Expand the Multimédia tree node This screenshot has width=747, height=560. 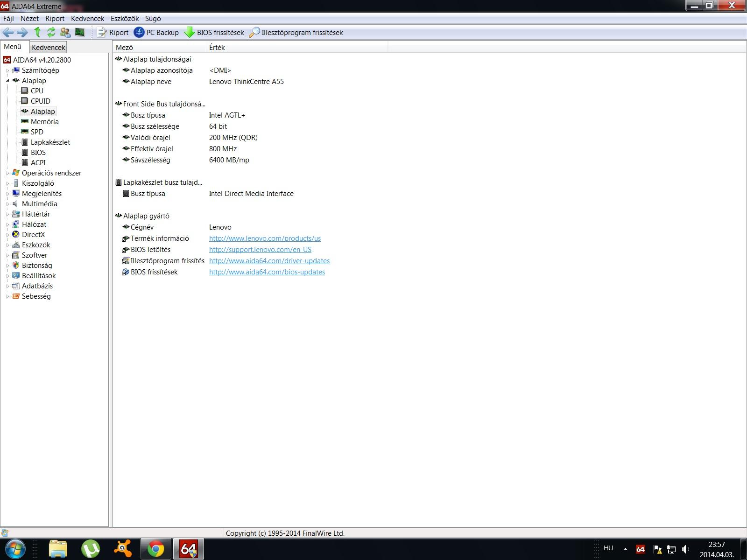pyautogui.click(x=7, y=204)
